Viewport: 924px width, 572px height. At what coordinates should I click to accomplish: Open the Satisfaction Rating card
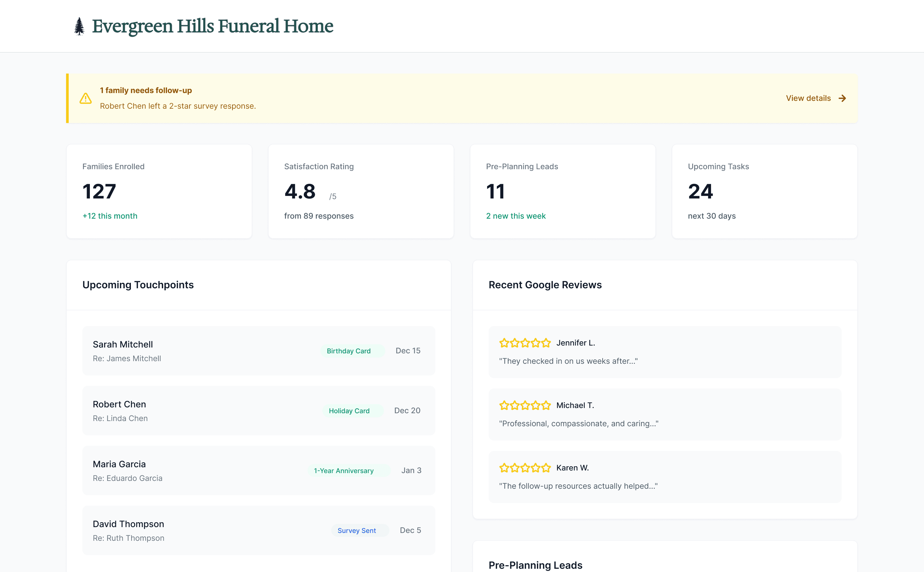point(361,191)
